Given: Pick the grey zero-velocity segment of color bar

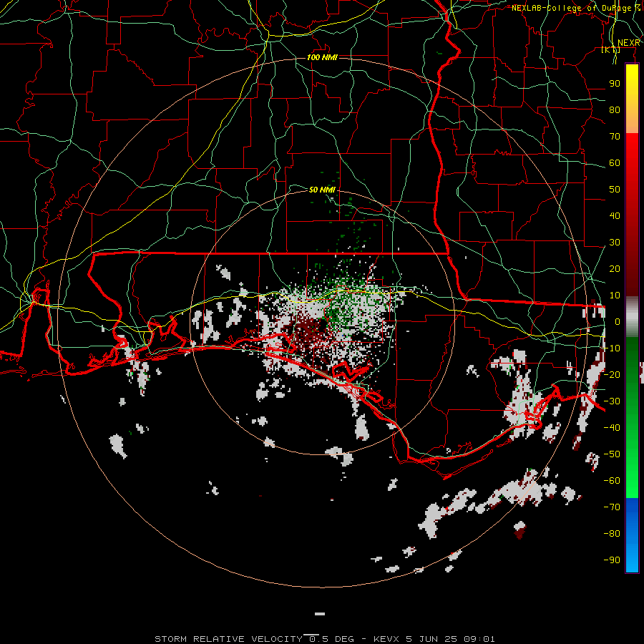Looking at the screenshot, I should [x=632, y=316].
